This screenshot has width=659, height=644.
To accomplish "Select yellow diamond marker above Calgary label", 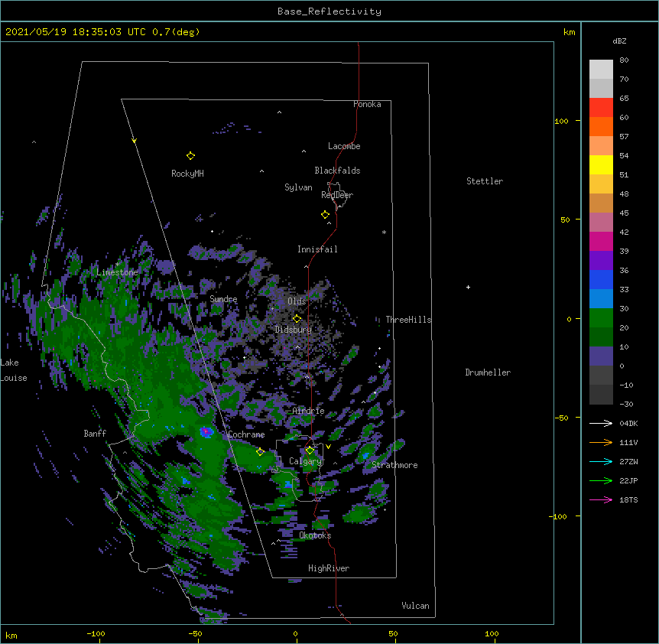I will pos(310,450).
